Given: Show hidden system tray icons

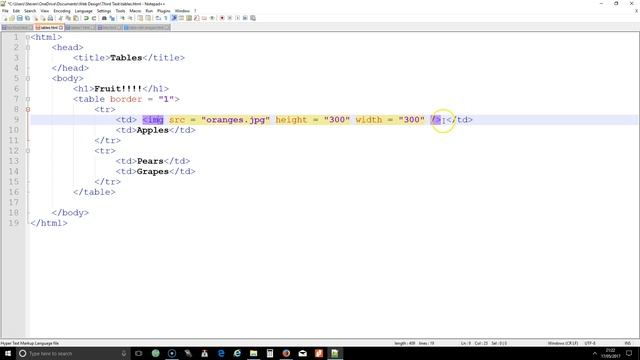Looking at the screenshot, I should coord(595,353).
